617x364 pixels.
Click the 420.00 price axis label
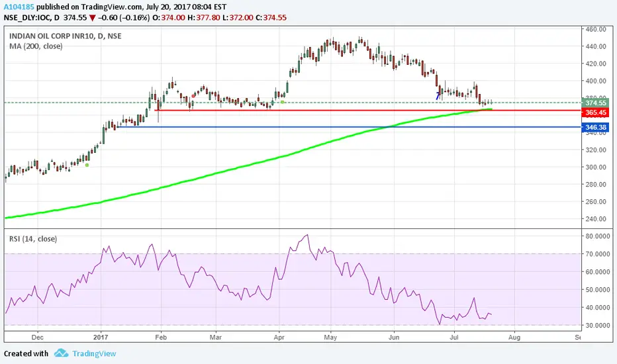[x=595, y=64]
